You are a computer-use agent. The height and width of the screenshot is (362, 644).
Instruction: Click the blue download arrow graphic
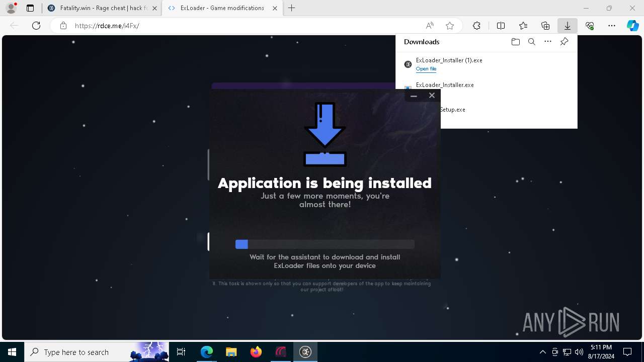click(x=325, y=134)
